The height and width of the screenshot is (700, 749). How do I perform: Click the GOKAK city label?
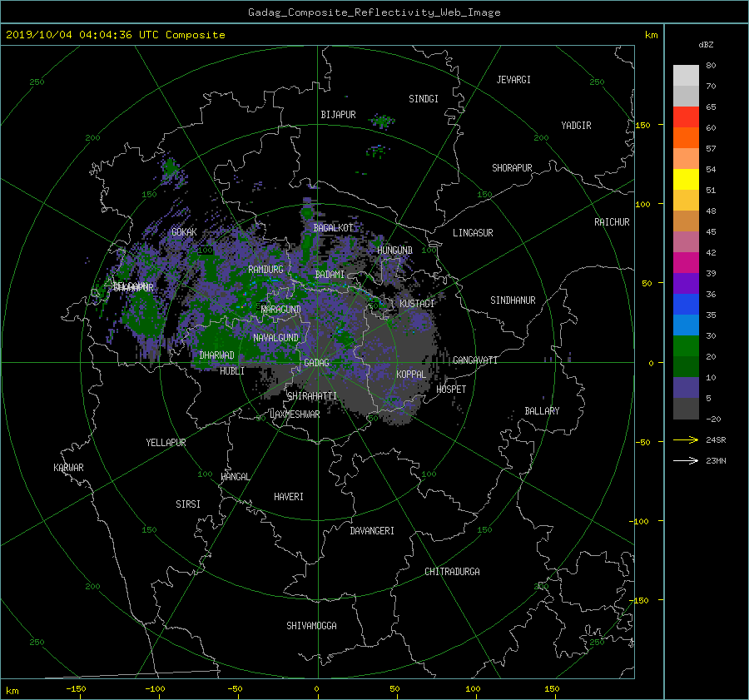tap(184, 232)
